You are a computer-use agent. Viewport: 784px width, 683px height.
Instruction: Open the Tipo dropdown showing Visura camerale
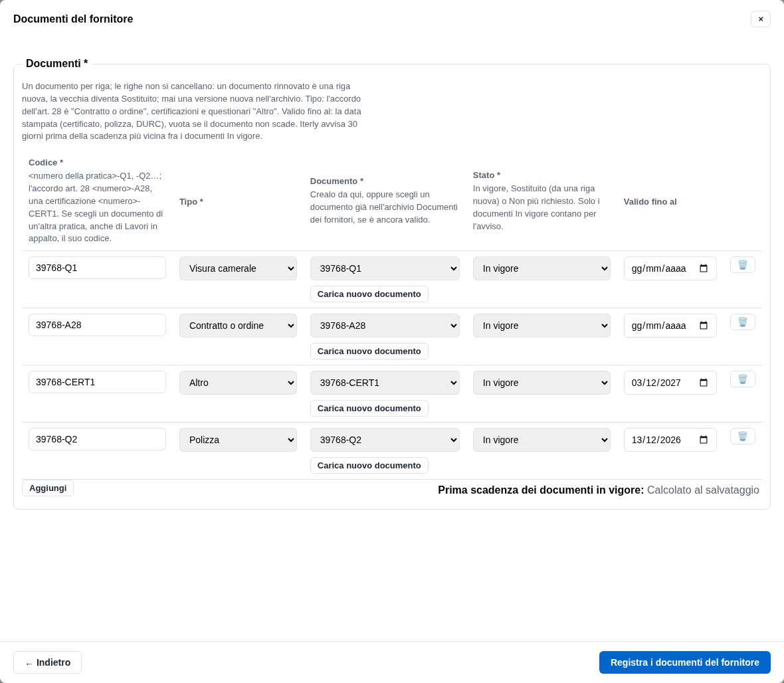238,268
